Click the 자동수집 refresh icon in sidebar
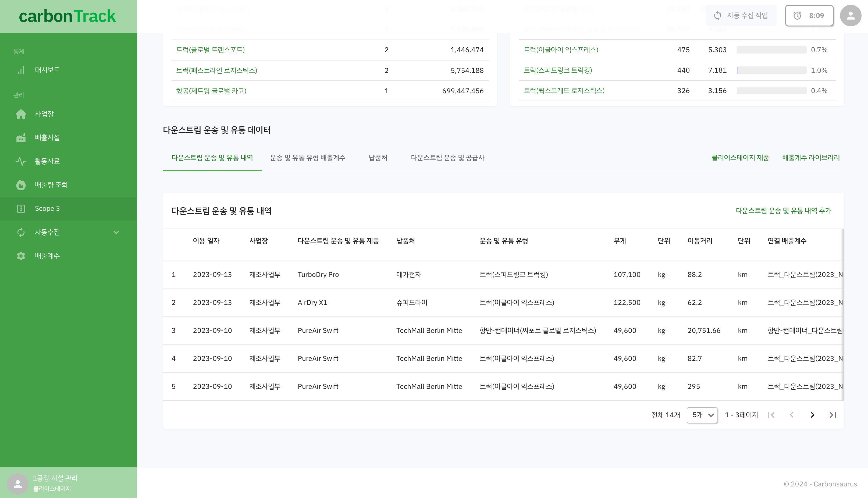Image resolution: width=868 pixels, height=498 pixels. tap(21, 232)
